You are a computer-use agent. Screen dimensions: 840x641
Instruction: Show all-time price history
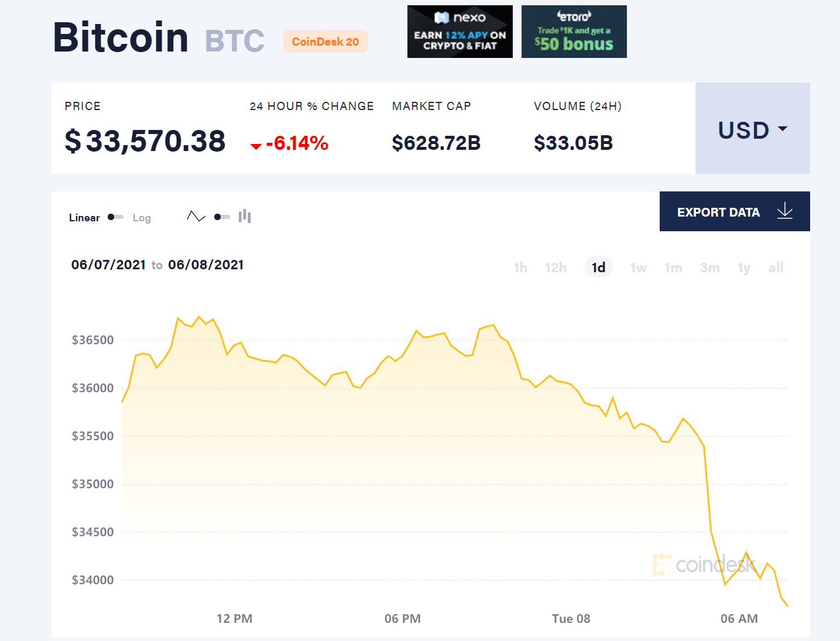coord(776,268)
